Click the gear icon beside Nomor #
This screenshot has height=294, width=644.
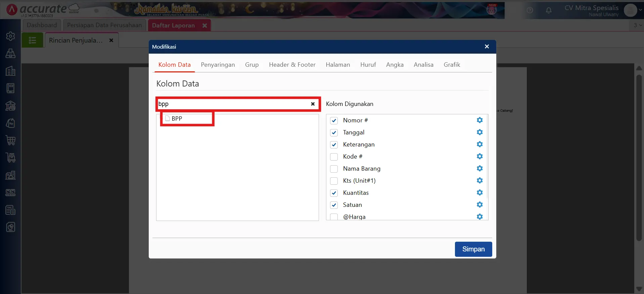(479, 120)
